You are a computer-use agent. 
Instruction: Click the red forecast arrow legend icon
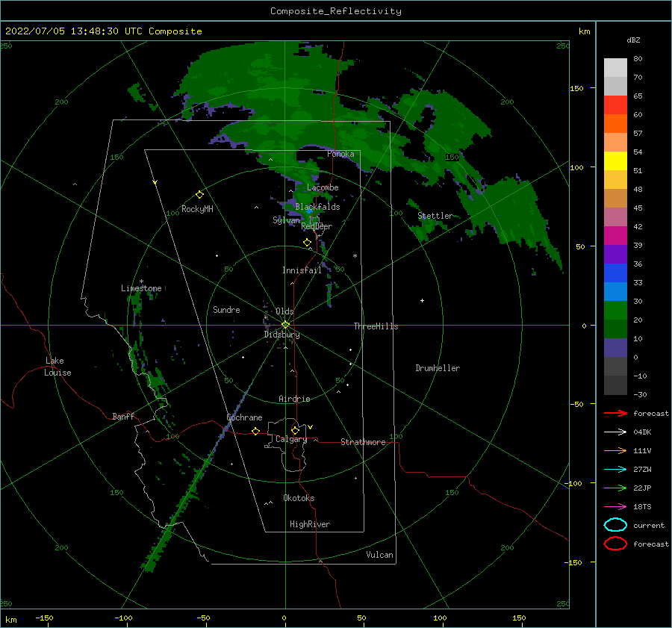[615, 413]
